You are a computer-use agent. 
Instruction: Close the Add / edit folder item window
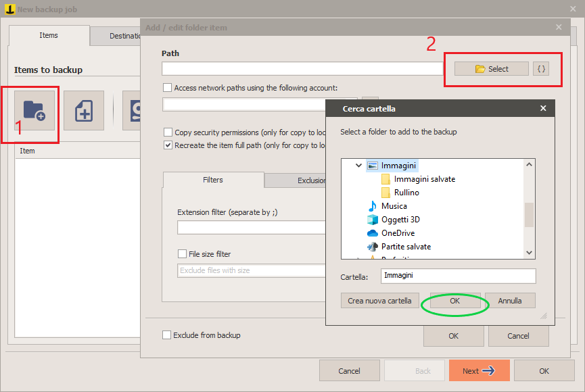[559, 27]
